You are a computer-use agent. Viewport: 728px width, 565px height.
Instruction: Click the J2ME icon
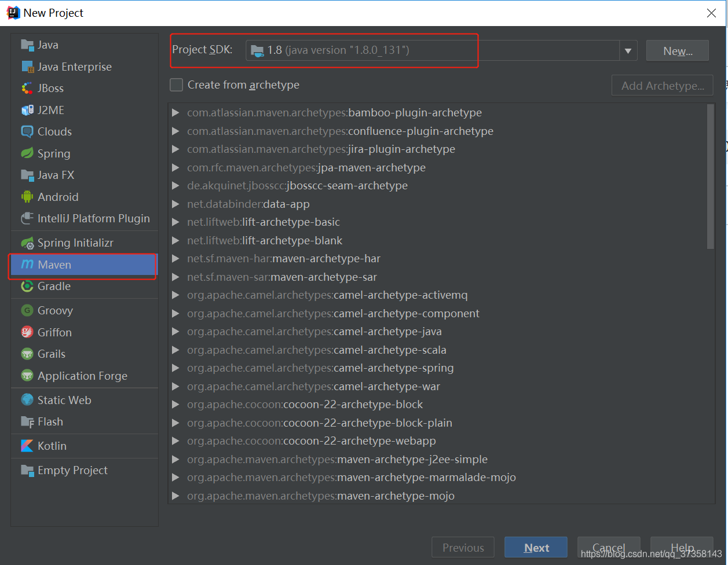tap(27, 110)
